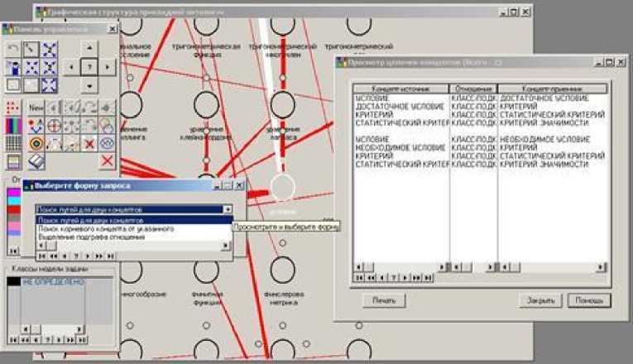Screen dimensions: 633x364
Task: Click 'Отношение' column header
Action: (473, 89)
